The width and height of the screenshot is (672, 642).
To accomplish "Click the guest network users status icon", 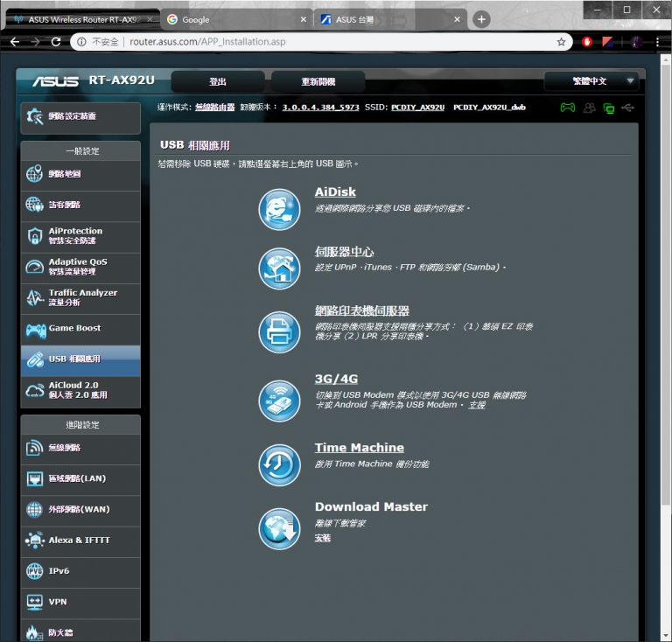I will pyautogui.click(x=589, y=108).
